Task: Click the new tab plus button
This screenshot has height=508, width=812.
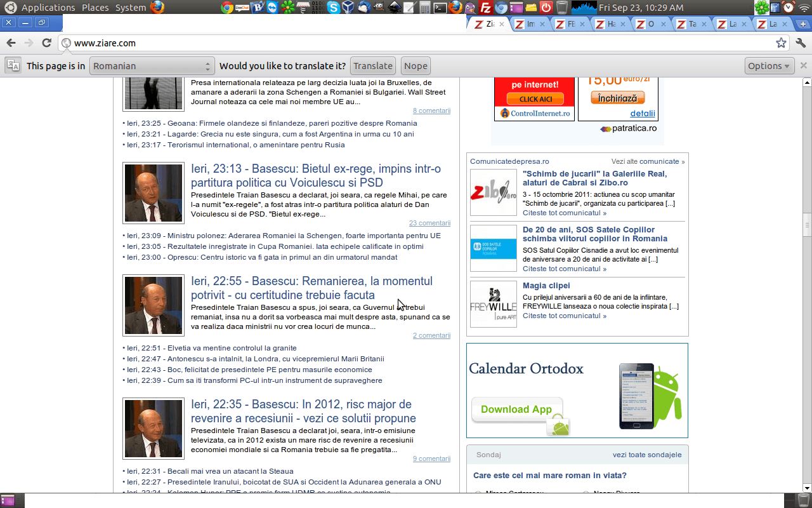Action: (x=802, y=24)
